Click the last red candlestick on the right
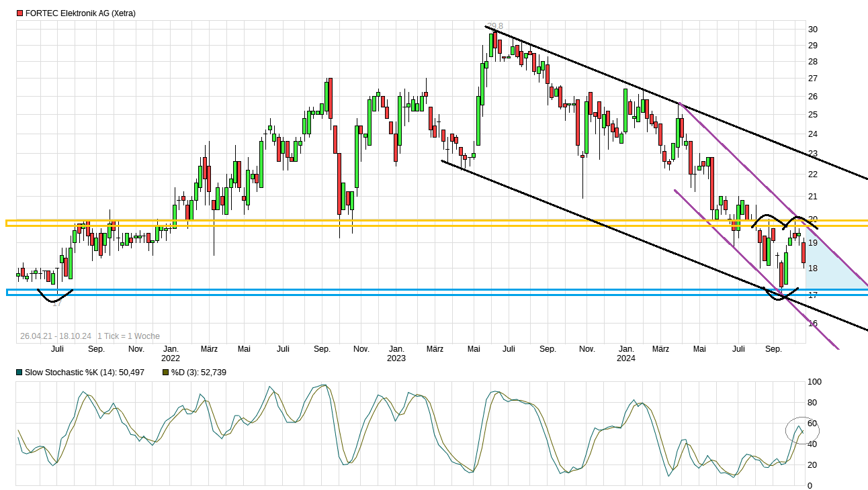This screenshot has width=868, height=490. pyautogui.click(x=804, y=253)
